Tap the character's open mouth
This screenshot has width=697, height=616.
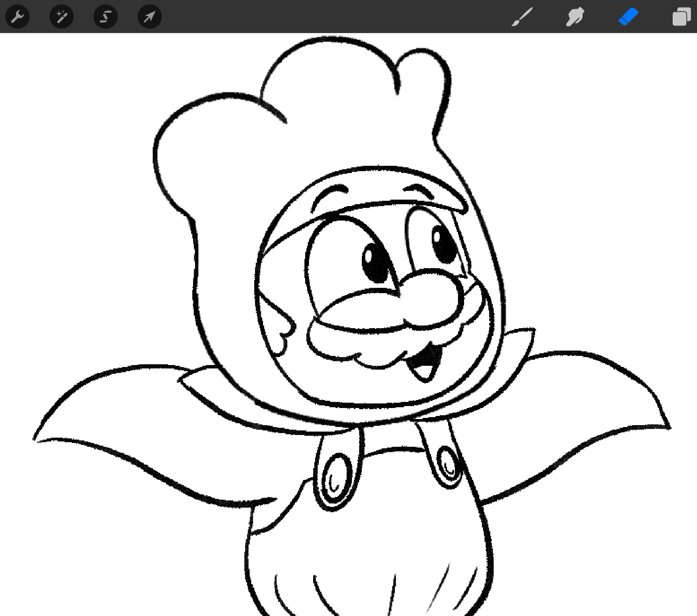[x=426, y=362]
